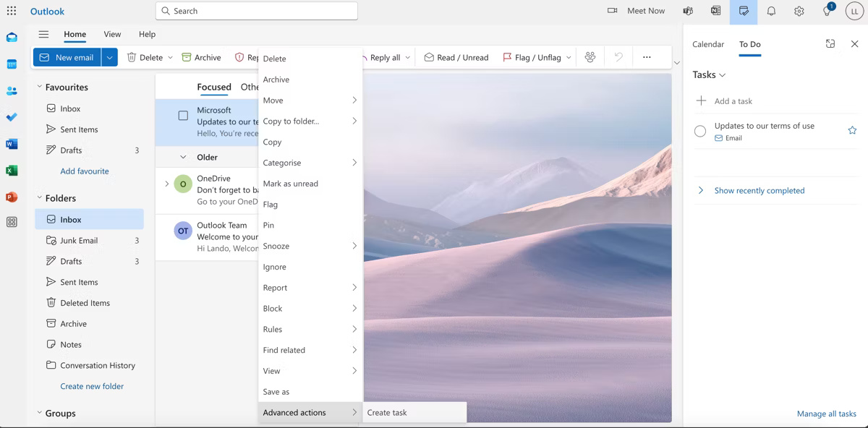Click inside the Search field

click(x=256, y=11)
